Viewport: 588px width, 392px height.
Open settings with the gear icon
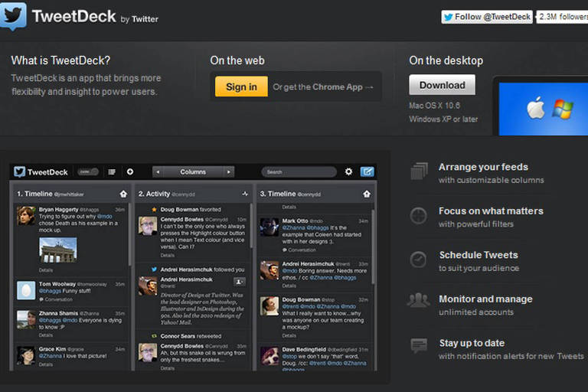[x=349, y=171]
